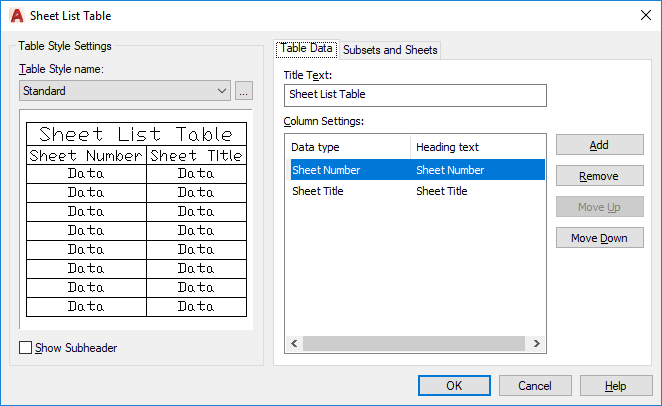Select the Table Data tab
Viewport: 662px width, 406px height.
coord(306,48)
